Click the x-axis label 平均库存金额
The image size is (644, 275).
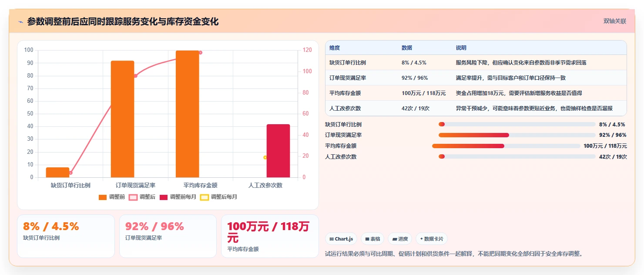pos(201,185)
